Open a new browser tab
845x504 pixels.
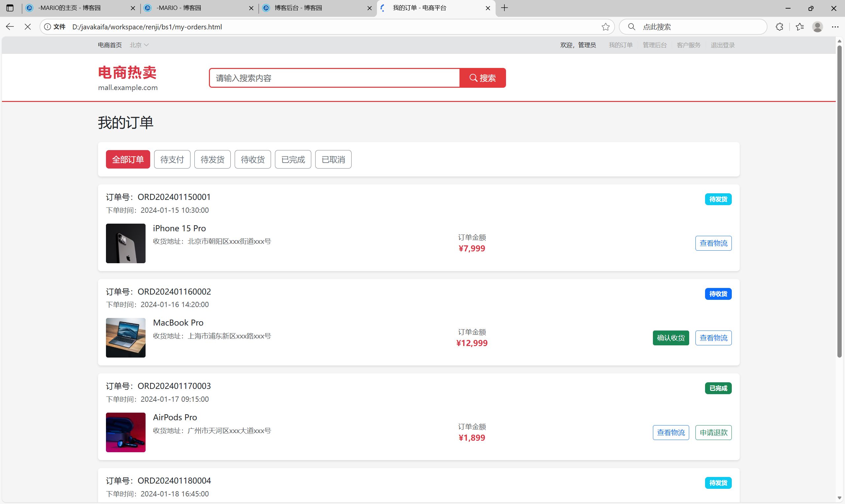coord(504,8)
